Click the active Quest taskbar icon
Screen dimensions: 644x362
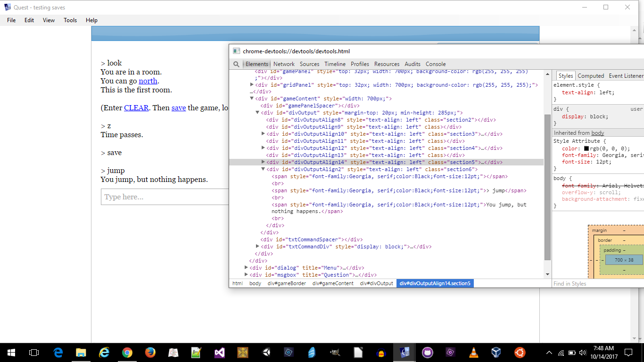click(x=405, y=353)
